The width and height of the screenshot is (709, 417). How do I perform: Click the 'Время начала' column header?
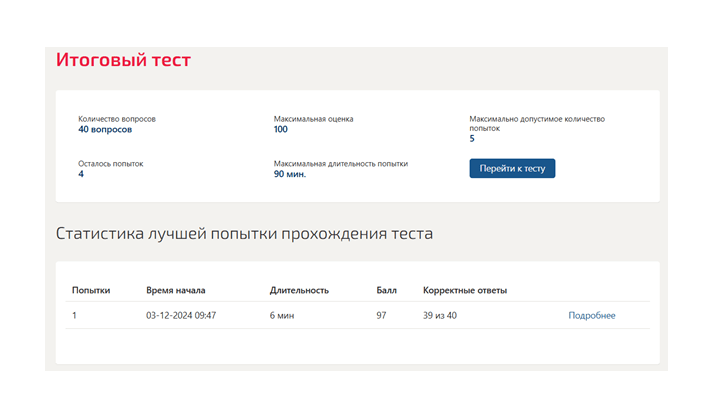(175, 290)
